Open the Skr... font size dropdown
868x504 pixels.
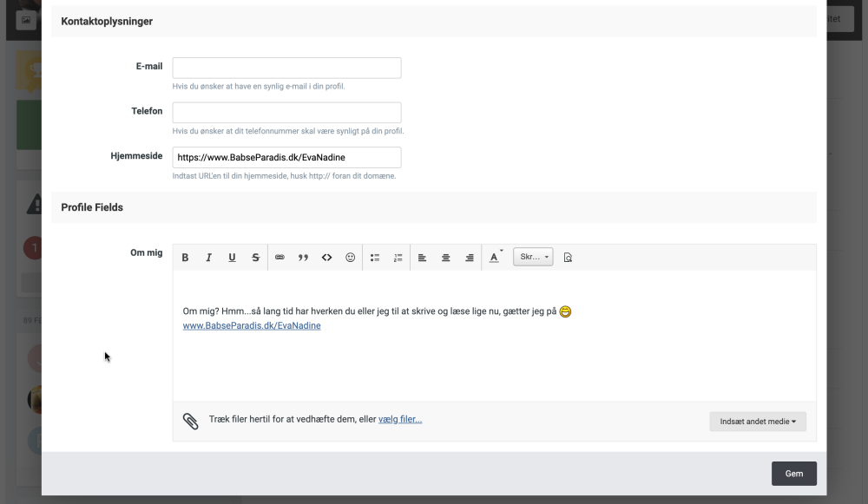click(x=533, y=257)
